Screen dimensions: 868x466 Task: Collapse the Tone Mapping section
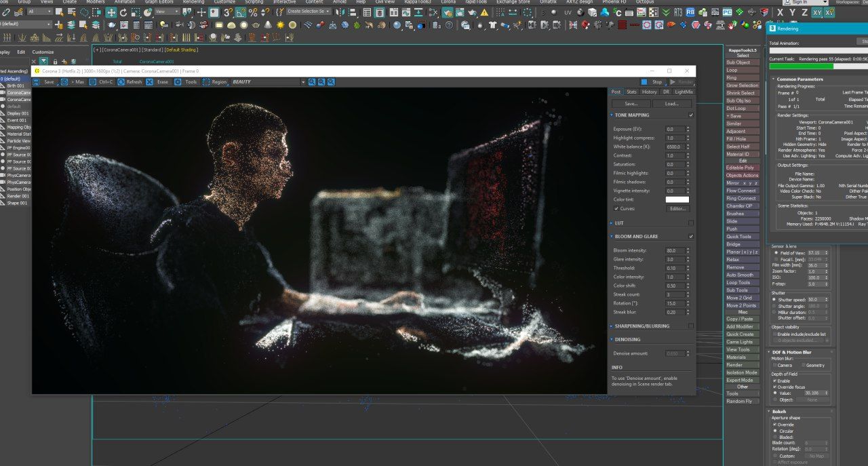(x=611, y=115)
